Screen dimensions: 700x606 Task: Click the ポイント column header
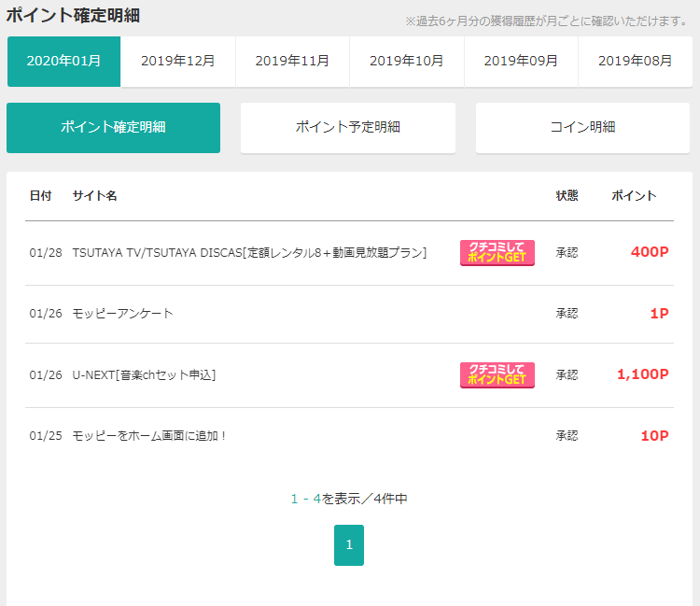point(634,195)
